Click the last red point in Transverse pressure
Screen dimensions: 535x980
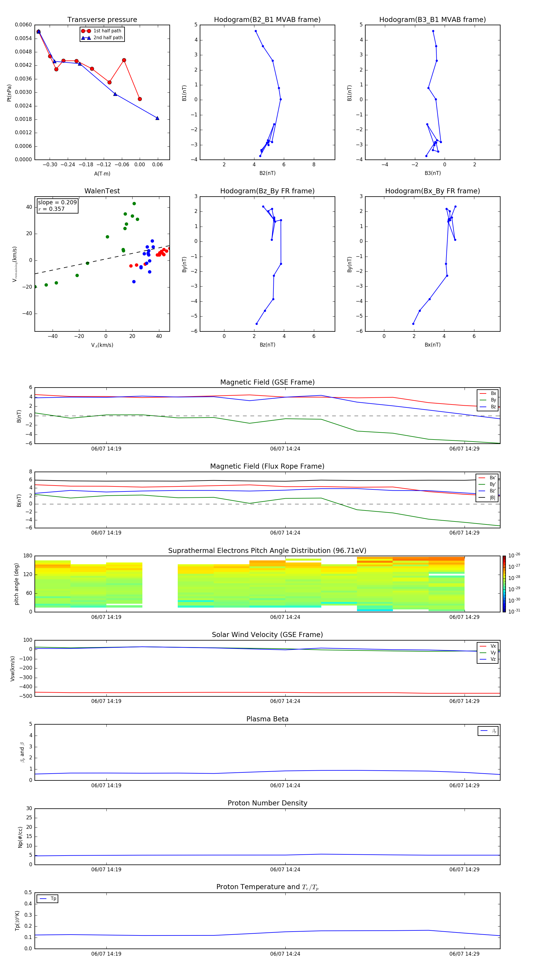click(140, 99)
